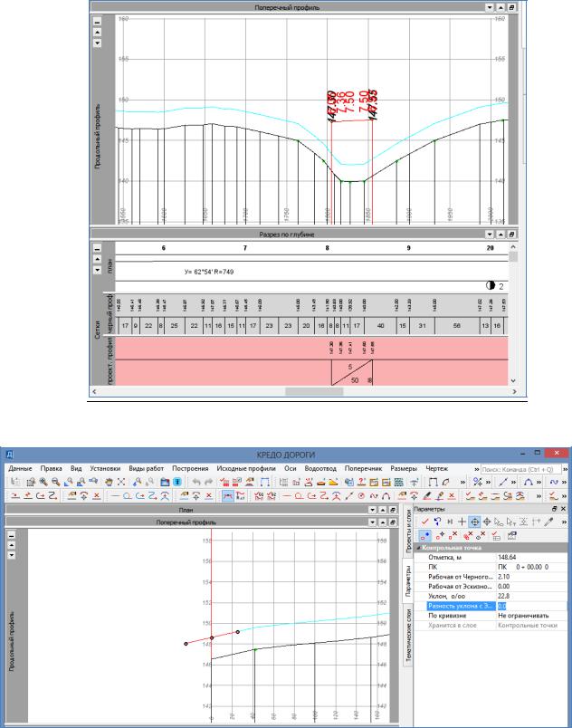Open the Правка menu
Viewport: 572px width, 728px height.
pyautogui.click(x=51, y=468)
